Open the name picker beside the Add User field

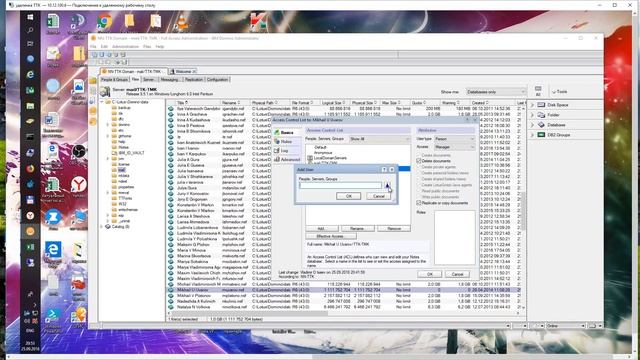pos(387,186)
